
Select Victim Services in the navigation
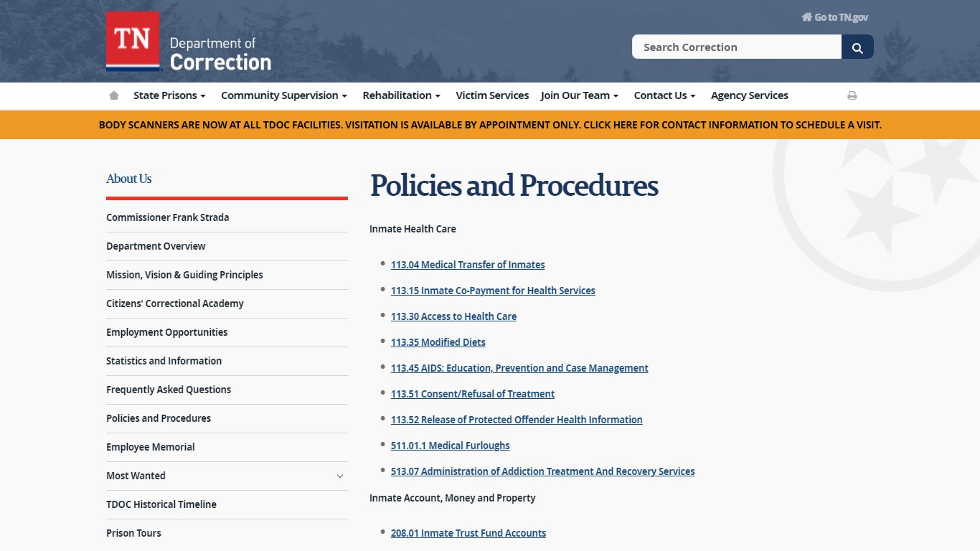tap(492, 95)
